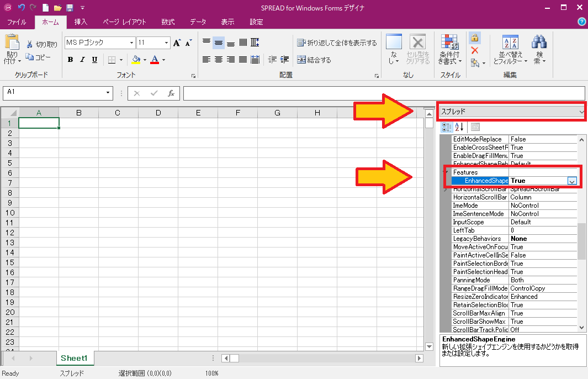The width and height of the screenshot is (588, 379).
Task: Switch to the 設定 ribbon tab
Action: (257, 22)
